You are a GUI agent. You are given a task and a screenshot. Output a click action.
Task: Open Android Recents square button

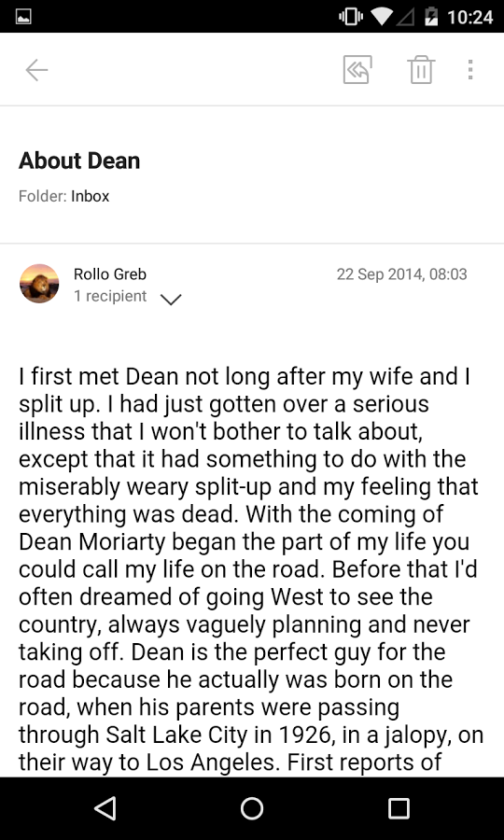(x=399, y=808)
